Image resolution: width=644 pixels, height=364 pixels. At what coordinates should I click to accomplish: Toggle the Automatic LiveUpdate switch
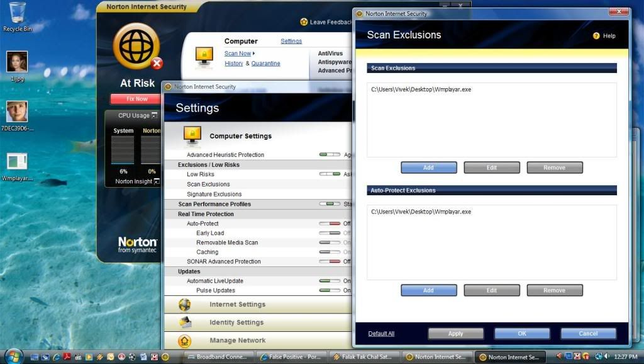[x=330, y=281]
